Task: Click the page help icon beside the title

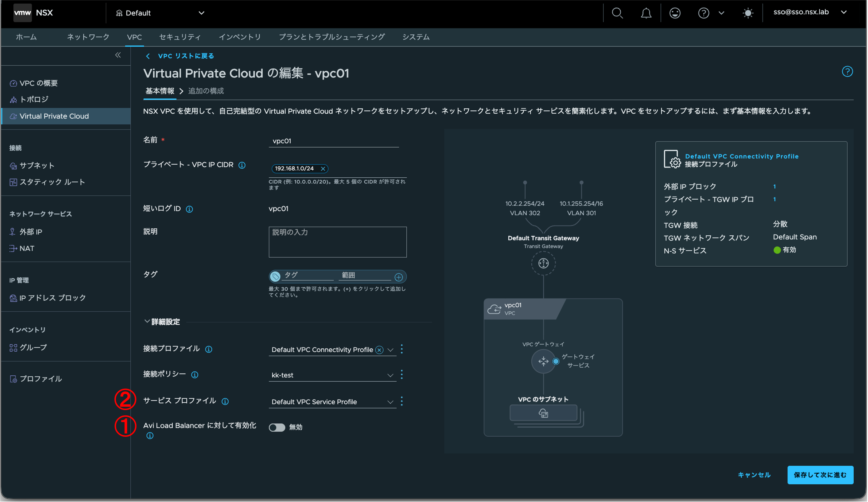Action: point(847,72)
